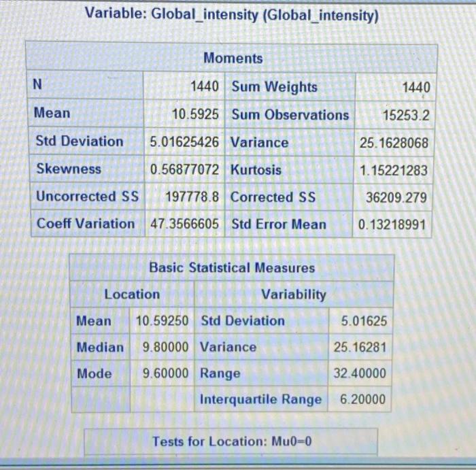Click the Mean value 10.5925
The image size is (476, 470).
tap(195, 114)
